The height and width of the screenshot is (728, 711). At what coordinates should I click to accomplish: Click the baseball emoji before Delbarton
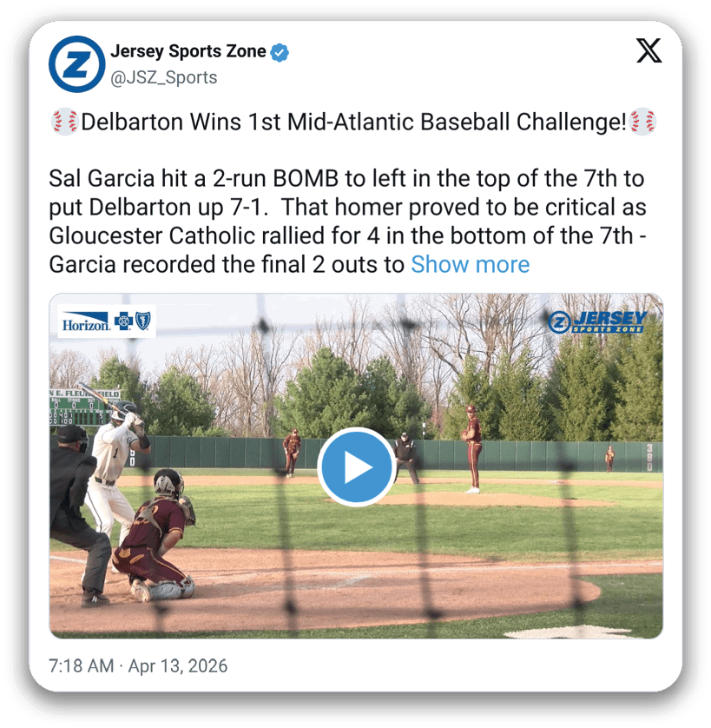point(64,122)
